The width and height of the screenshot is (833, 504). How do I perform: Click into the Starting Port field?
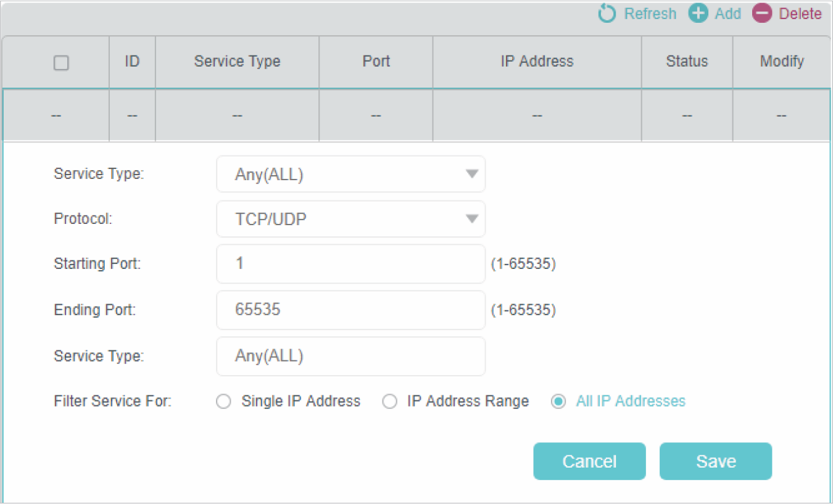tap(350, 264)
